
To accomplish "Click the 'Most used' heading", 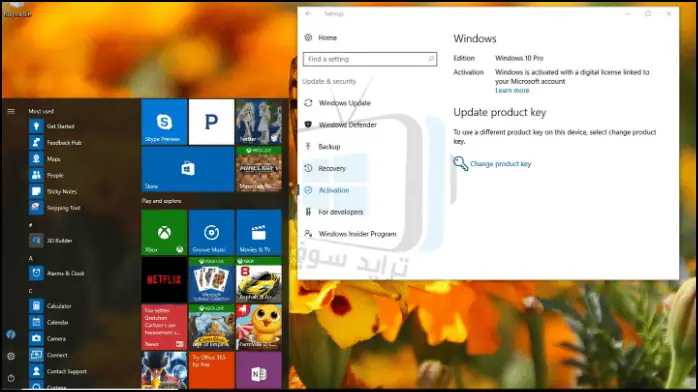I will point(41,111).
